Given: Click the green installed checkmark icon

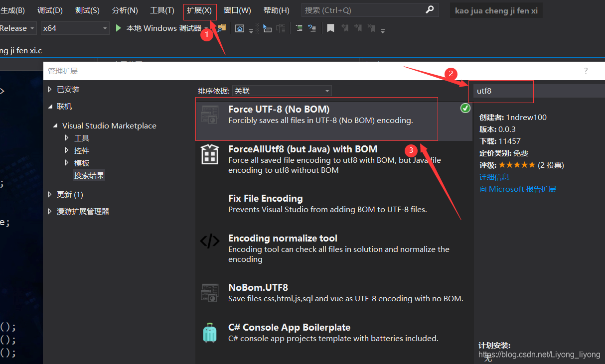Looking at the screenshot, I should click(465, 108).
